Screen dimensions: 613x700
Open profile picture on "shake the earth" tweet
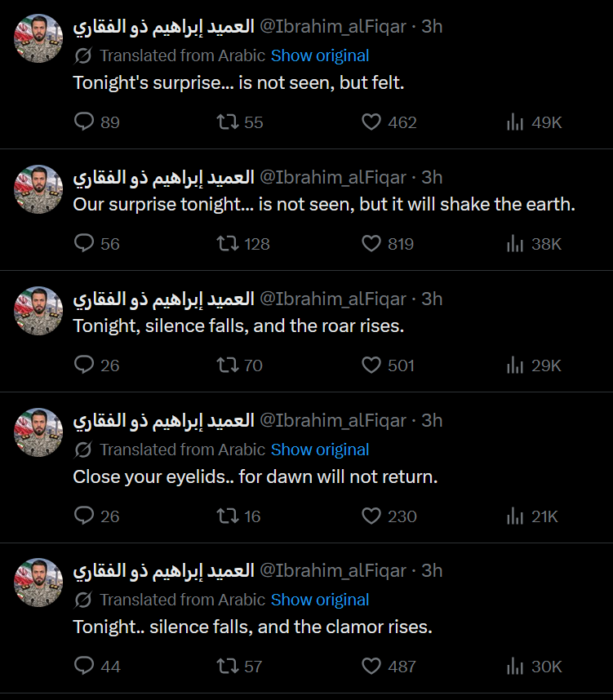[x=38, y=189]
